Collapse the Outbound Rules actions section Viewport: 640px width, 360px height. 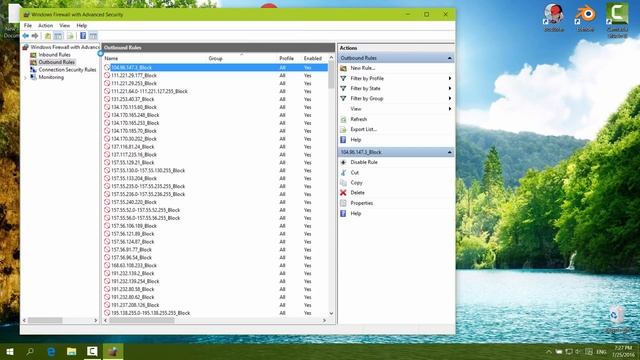[x=449, y=58]
